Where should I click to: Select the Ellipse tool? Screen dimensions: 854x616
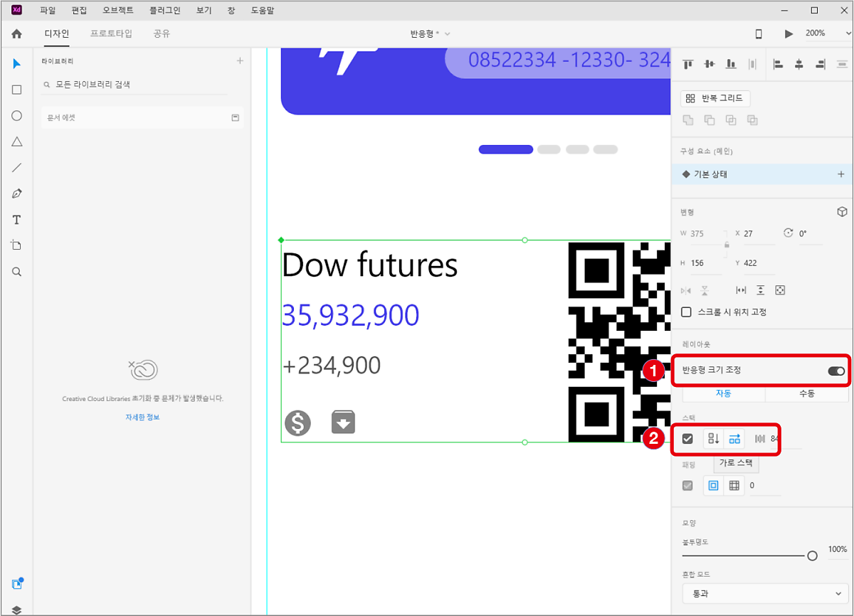pos(17,116)
